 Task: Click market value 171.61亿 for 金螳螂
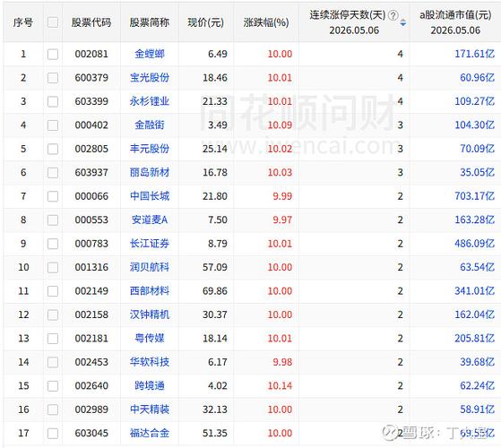[475, 54]
